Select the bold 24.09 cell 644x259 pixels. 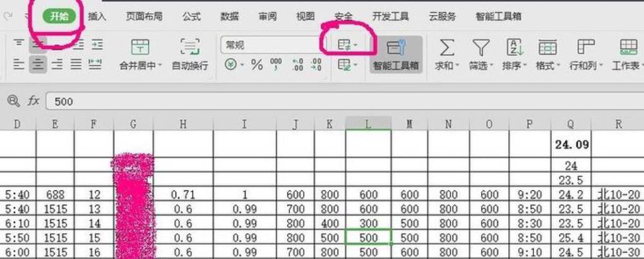point(571,144)
